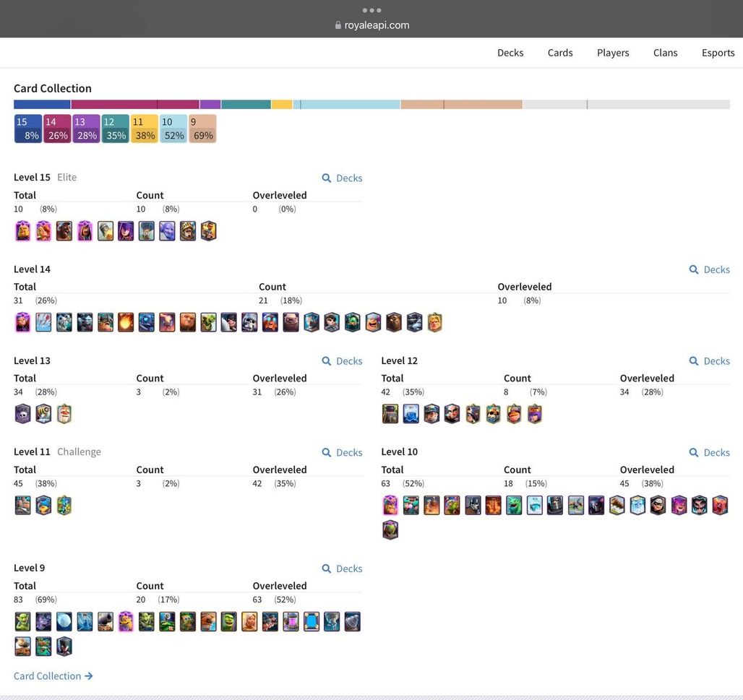The image size is (743, 700).
Task: Open the Prince card in Level 15
Action: coord(188,231)
